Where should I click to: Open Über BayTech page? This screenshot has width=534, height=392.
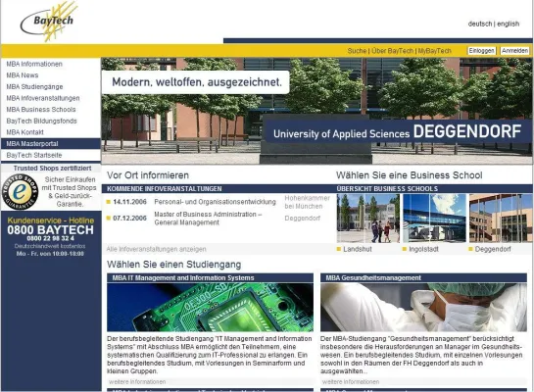coord(392,51)
